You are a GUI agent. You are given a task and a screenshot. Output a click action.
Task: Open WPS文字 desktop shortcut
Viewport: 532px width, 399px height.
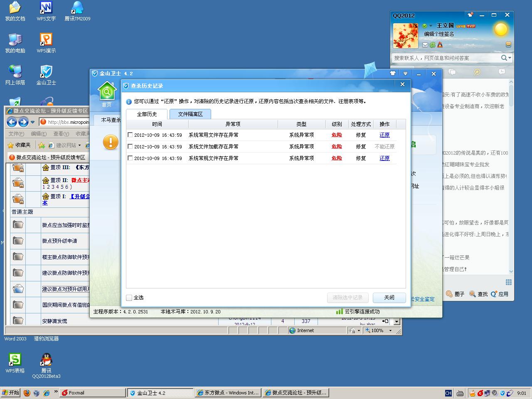[x=46, y=11]
